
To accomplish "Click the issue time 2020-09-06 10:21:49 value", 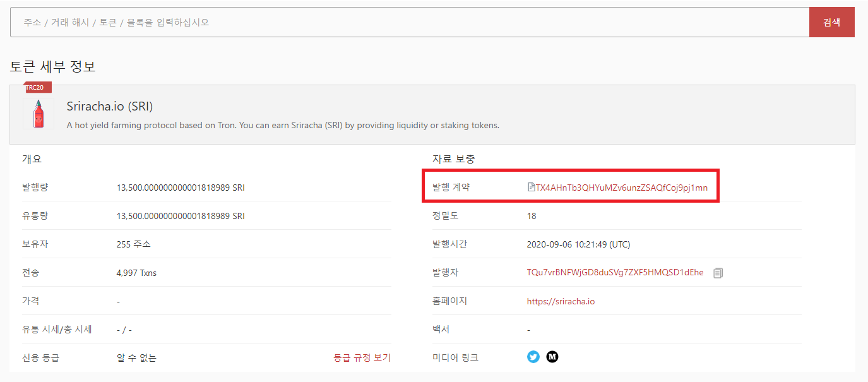I will tap(578, 244).
